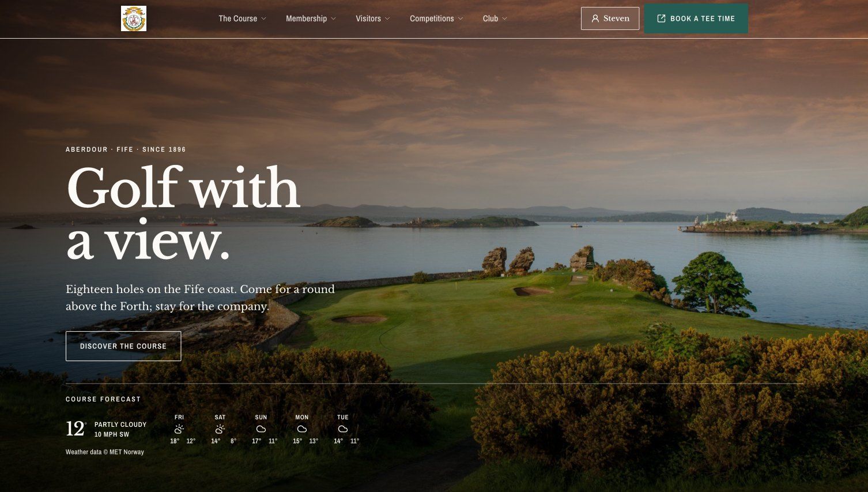Expand the Membership menu chevron
Viewport: 868px width, 492px height.
pyautogui.click(x=334, y=18)
